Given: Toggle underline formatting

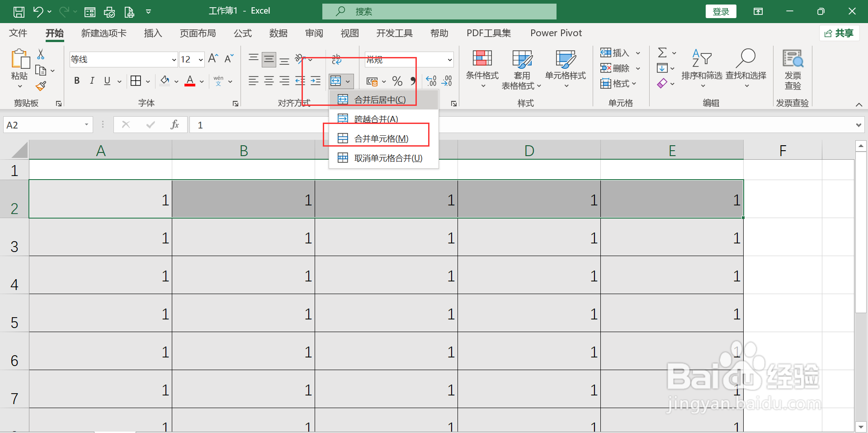Looking at the screenshot, I should [x=107, y=81].
